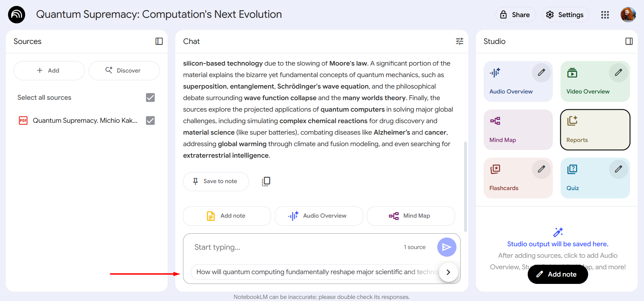Discover new sources
The width and height of the screenshot is (644, 301).
coord(124,70)
